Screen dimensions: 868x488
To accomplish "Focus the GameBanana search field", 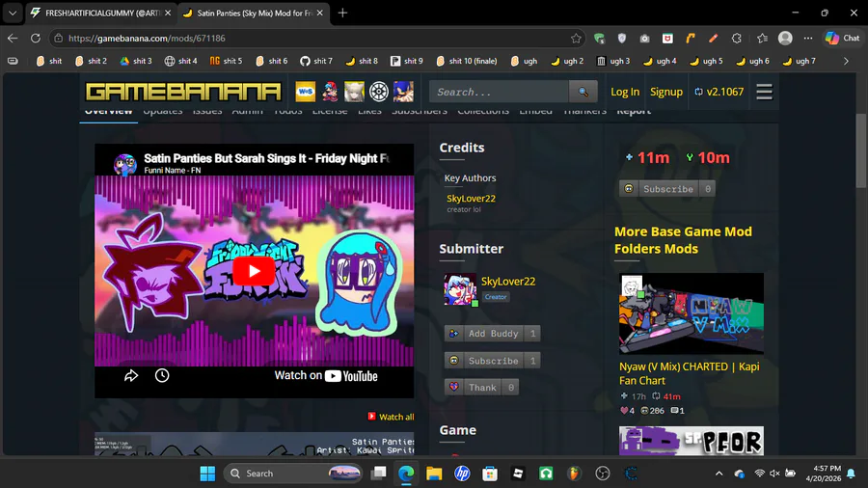I will 500,92.
